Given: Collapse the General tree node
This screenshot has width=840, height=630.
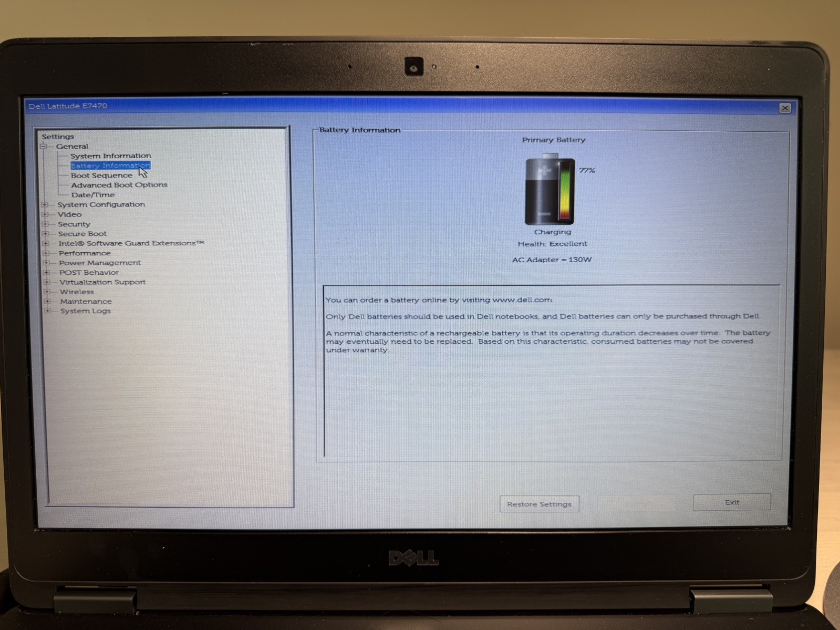Looking at the screenshot, I should (x=44, y=147).
